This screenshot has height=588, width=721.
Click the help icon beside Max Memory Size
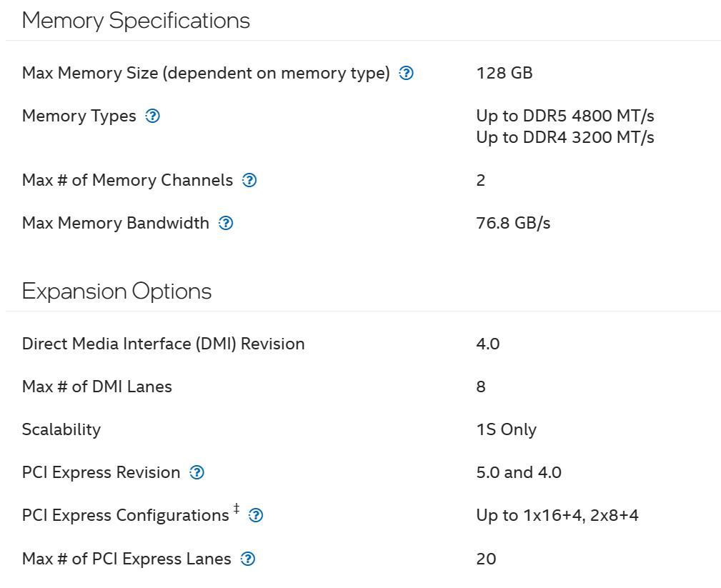tap(406, 73)
